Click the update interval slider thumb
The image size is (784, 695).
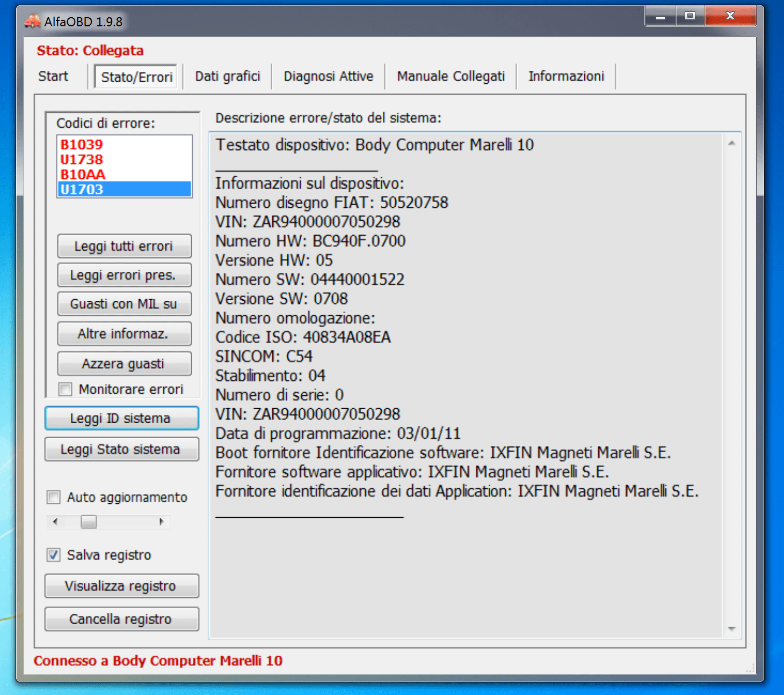tap(89, 522)
